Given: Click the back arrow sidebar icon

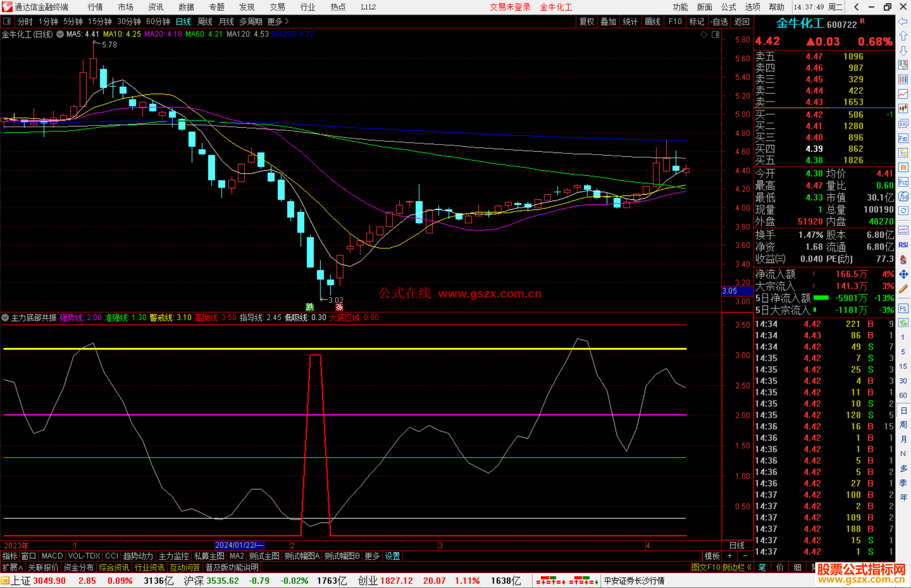Looking at the screenshot, I should coord(903,21).
